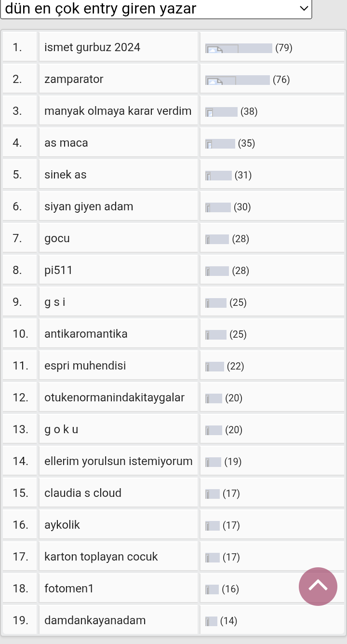The image size is (347, 644).
Task: Open 'pi511' author link
Action: tap(58, 270)
